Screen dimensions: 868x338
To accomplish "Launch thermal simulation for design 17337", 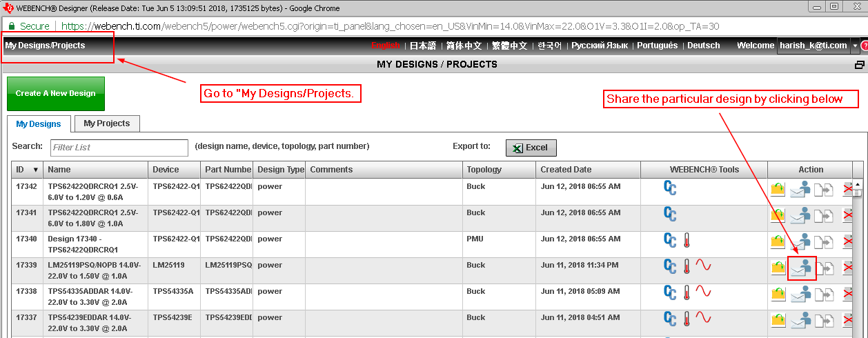I will [x=687, y=319].
